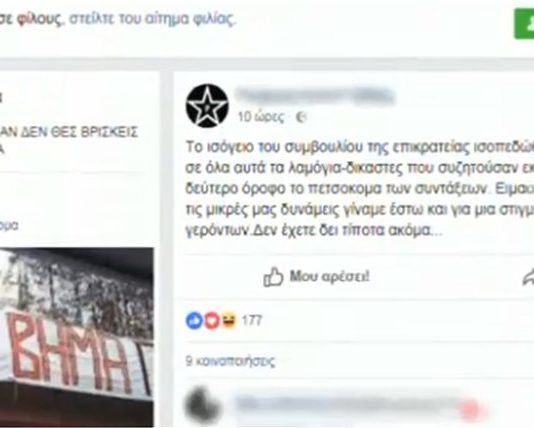Click the red heart reaction icon
Viewport: 534px width, 428px height.
(212, 320)
